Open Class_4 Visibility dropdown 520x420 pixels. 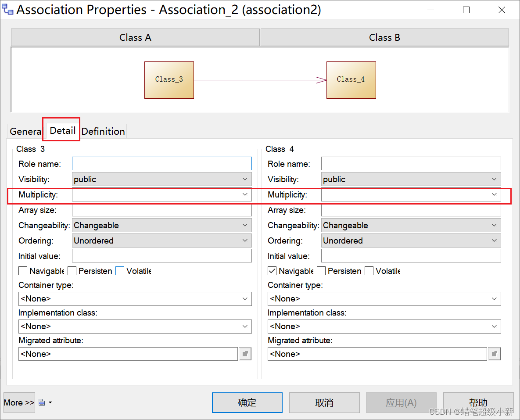411,179
